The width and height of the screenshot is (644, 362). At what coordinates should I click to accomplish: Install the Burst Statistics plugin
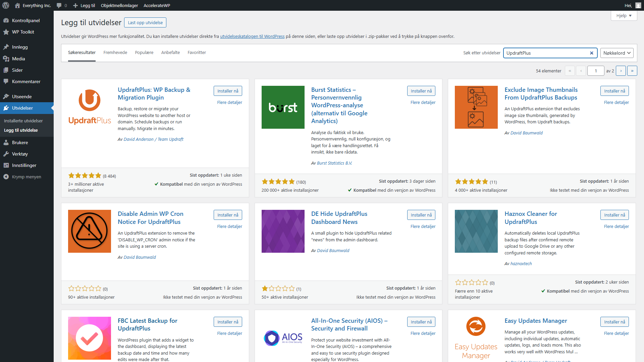click(x=421, y=91)
